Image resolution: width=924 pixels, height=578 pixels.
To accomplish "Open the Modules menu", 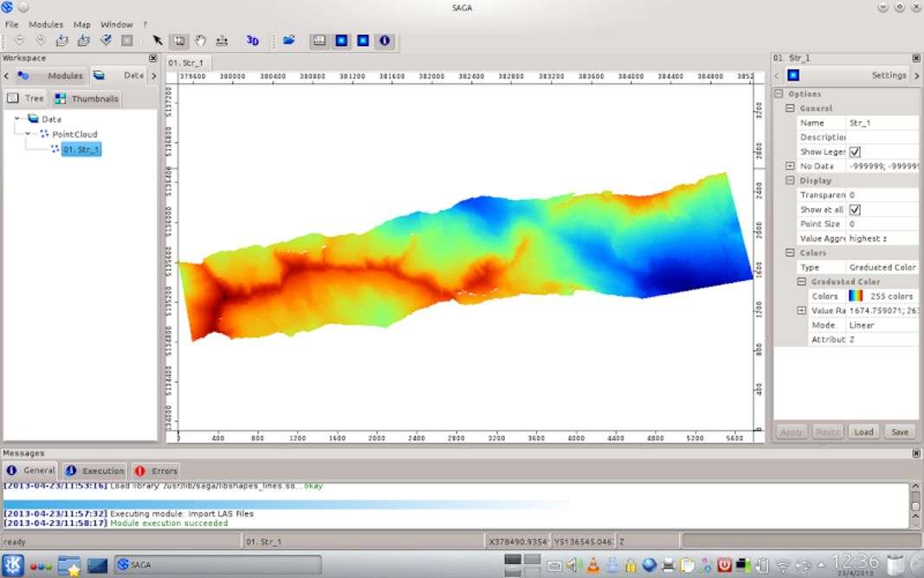I will [x=46, y=24].
